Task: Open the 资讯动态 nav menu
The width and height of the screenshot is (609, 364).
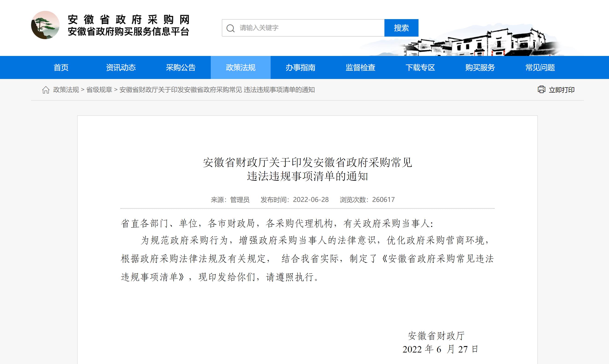Action: pyautogui.click(x=121, y=67)
